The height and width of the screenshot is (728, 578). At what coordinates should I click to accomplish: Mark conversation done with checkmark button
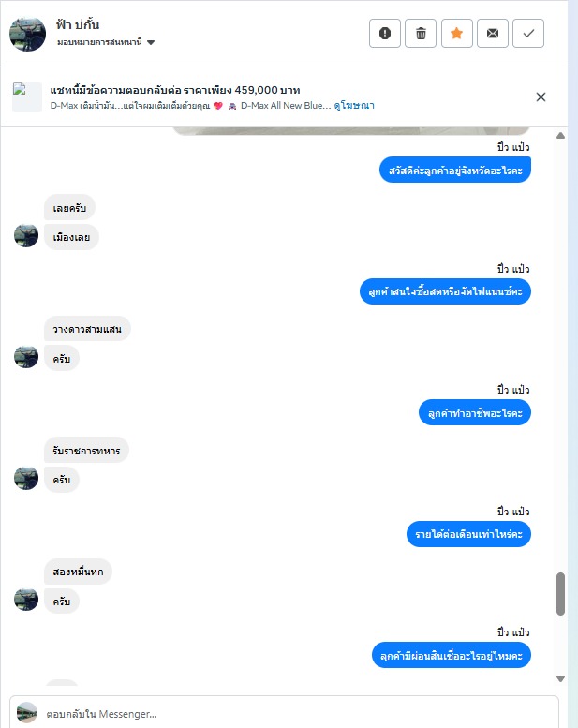(x=528, y=34)
